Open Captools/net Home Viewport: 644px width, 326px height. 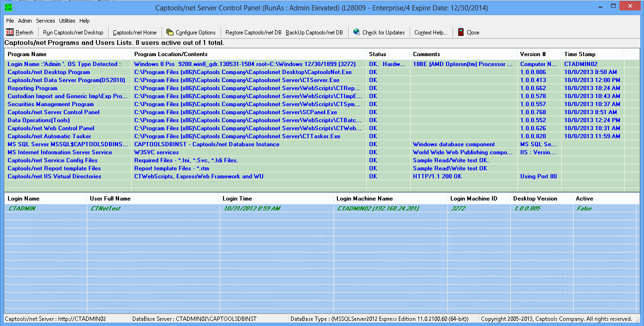pos(136,32)
